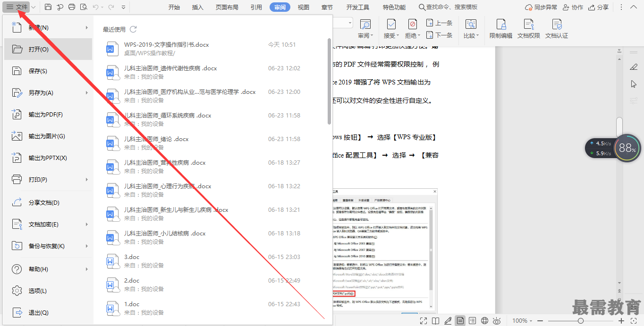Click the 文档认证 document certification icon
The height and width of the screenshot is (326, 644).
coord(557,25)
